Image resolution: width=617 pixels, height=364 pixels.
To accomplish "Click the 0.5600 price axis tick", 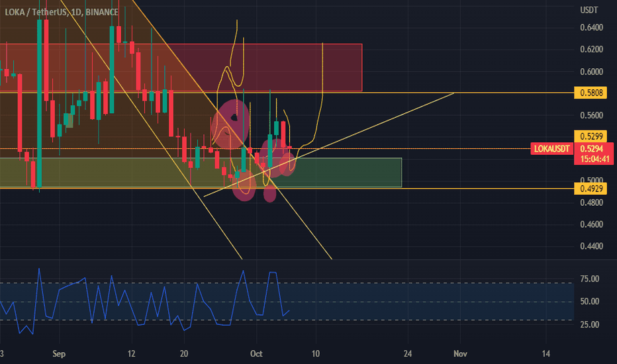I will [x=591, y=115].
